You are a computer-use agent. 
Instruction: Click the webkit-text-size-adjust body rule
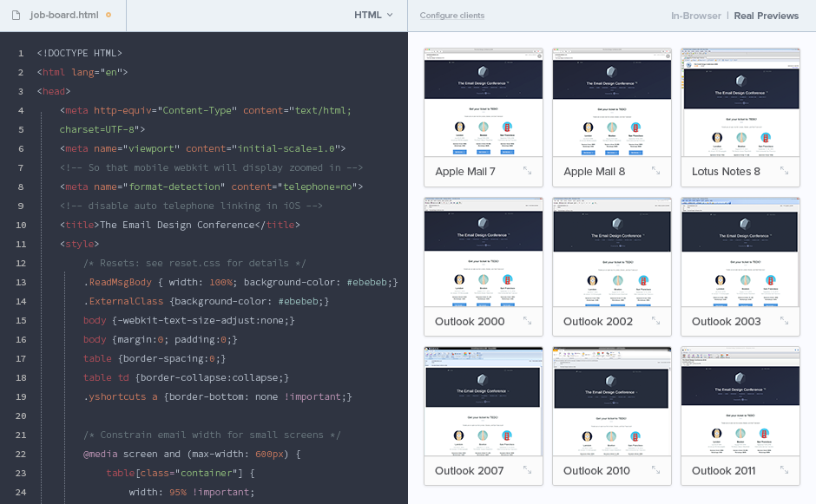pyautogui.click(x=189, y=320)
